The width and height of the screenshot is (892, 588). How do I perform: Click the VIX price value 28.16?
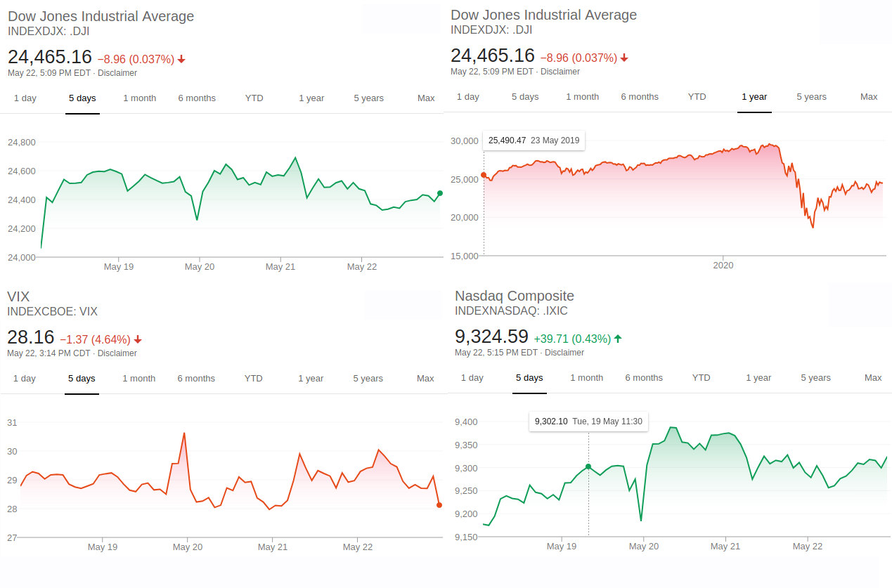(x=30, y=337)
